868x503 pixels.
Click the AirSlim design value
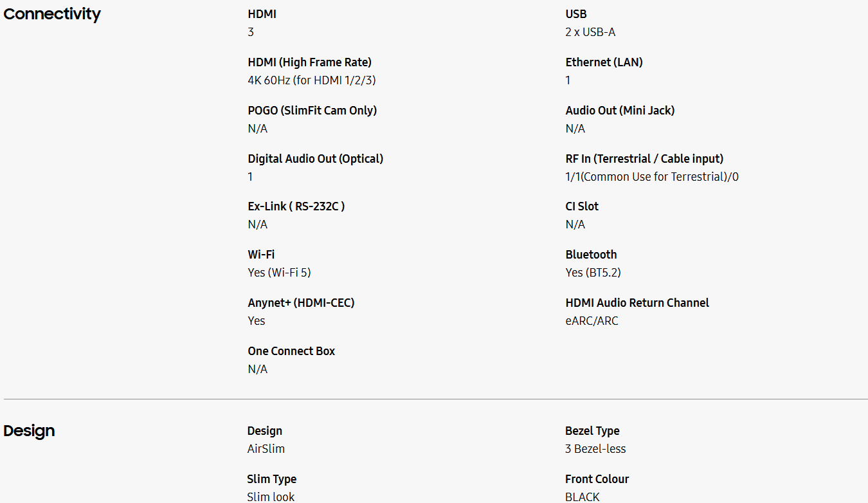pyautogui.click(x=266, y=449)
